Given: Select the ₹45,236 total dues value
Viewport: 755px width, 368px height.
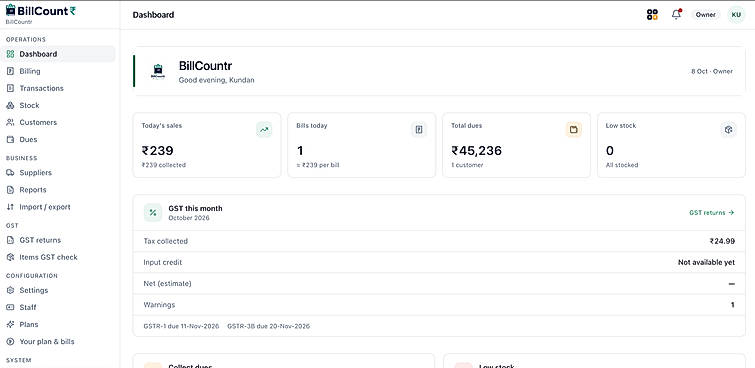Looking at the screenshot, I should click(476, 151).
